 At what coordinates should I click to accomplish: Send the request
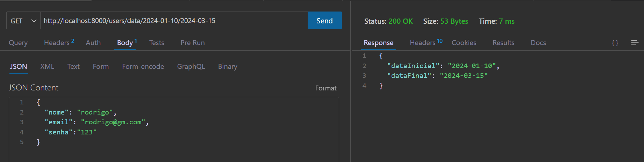324,21
